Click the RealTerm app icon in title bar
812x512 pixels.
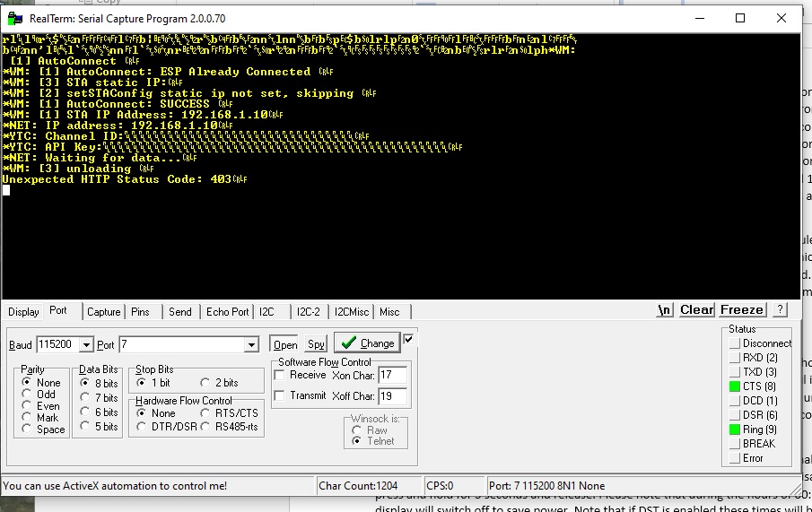tap(14, 18)
